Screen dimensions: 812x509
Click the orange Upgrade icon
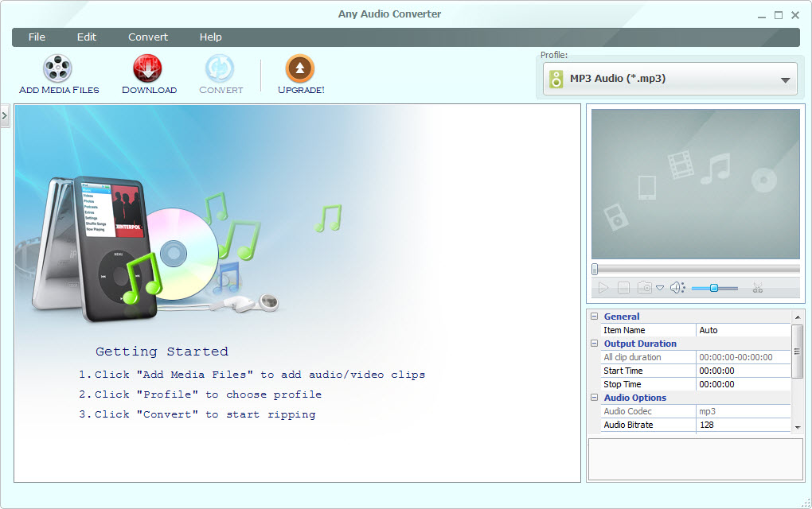click(300, 68)
